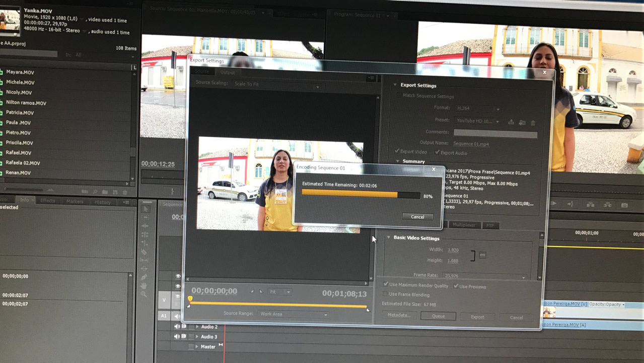This screenshot has height=363, width=644.
Task: Click Set In Point triangle in export preview
Action: 252,291
